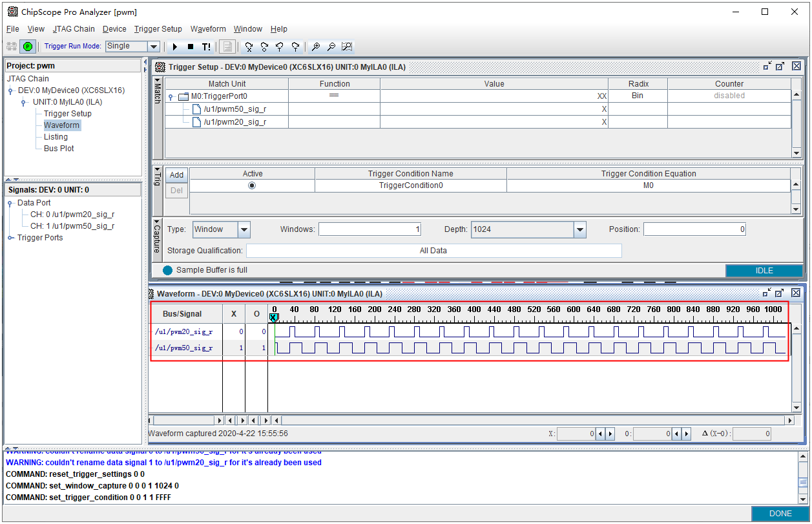This screenshot has height=524, width=812.
Task: Click the waveform horizontal scrollbar
Action: coord(530,421)
